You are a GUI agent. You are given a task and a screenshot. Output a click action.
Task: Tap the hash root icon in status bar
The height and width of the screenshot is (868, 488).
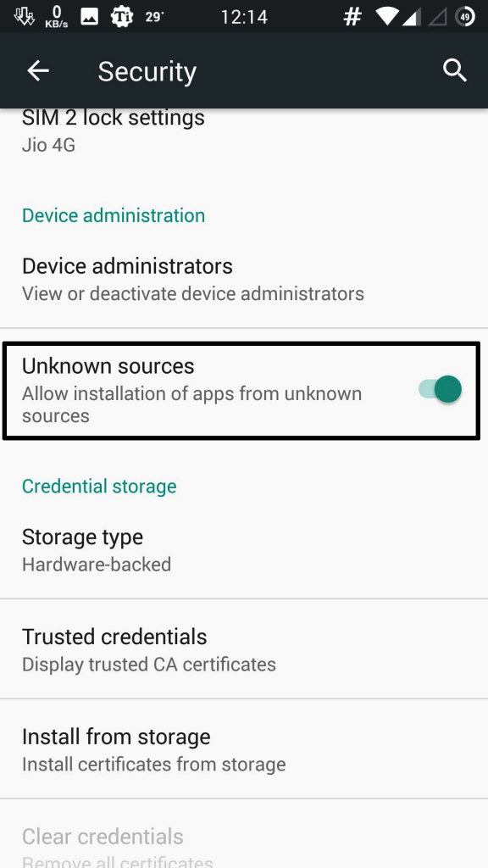pyautogui.click(x=352, y=17)
